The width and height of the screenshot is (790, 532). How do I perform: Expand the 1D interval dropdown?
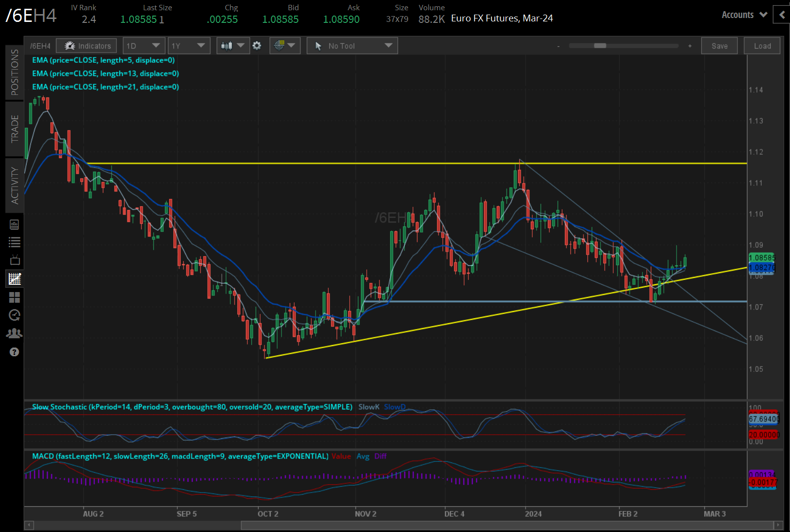[x=143, y=46]
